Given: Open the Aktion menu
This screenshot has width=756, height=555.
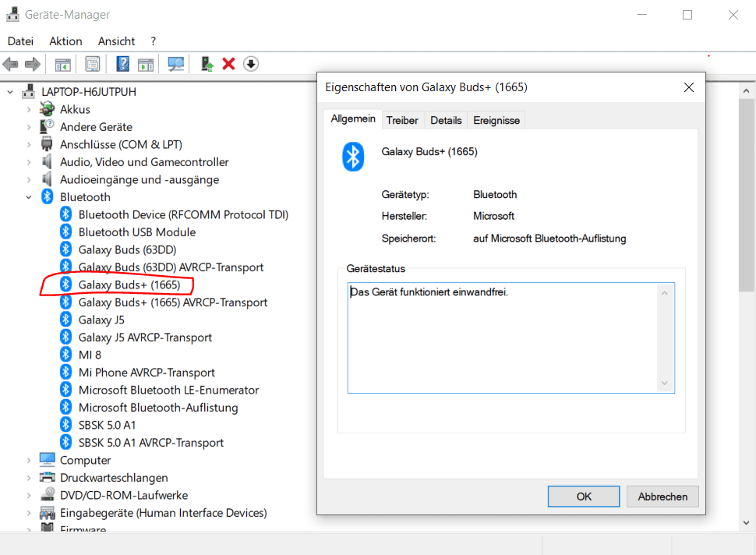Looking at the screenshot, I should [x=65, y=41].
